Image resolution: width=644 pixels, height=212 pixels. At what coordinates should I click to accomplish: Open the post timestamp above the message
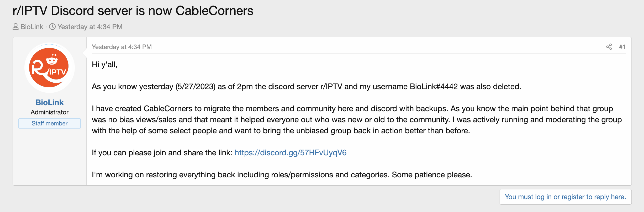tap(122, 47)
